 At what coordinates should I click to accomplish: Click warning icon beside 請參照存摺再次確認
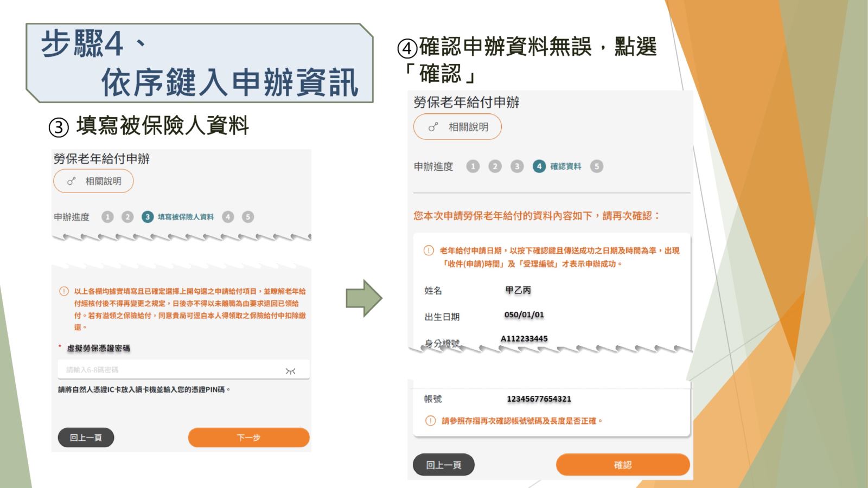[430, 421]
